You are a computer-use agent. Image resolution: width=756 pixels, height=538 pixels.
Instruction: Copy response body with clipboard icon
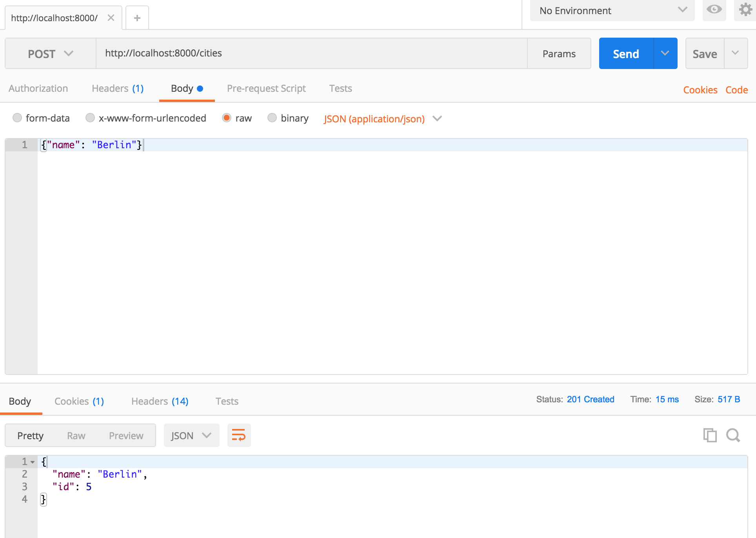710,435
